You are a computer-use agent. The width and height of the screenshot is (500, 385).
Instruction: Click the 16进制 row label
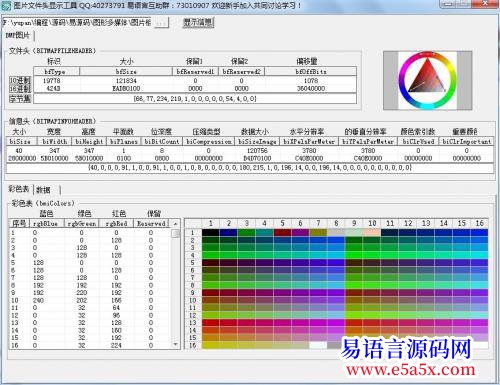(20, 89)
